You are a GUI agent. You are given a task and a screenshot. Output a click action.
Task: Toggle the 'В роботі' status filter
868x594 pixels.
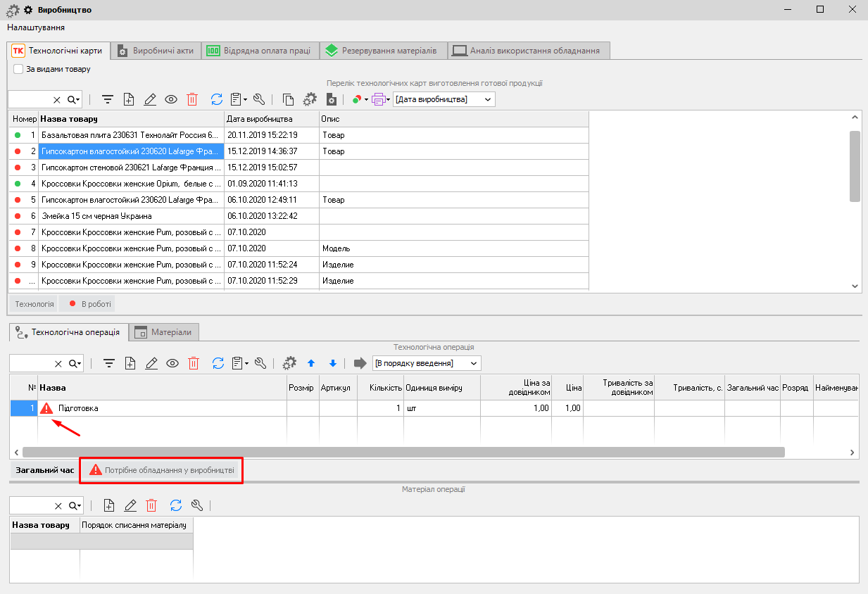pyautogui.click(x=87, y=304)
